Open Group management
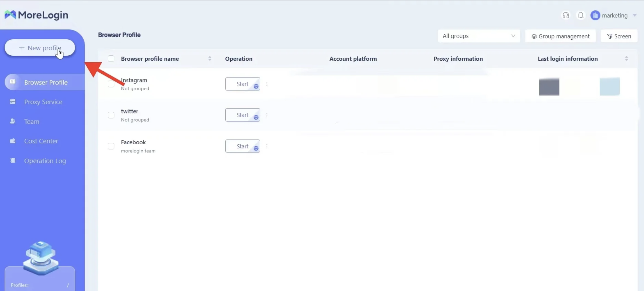Screen dimensions: 644x291 [x=560, y=36]
